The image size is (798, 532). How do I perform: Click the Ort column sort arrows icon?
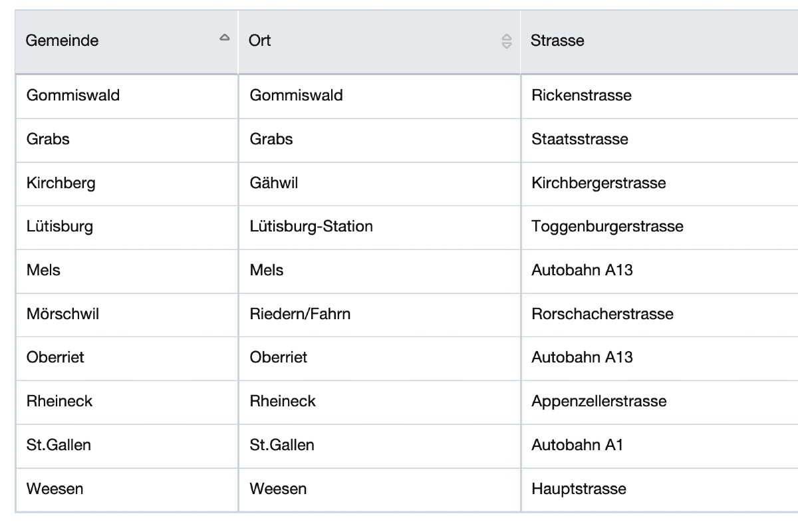507,41
